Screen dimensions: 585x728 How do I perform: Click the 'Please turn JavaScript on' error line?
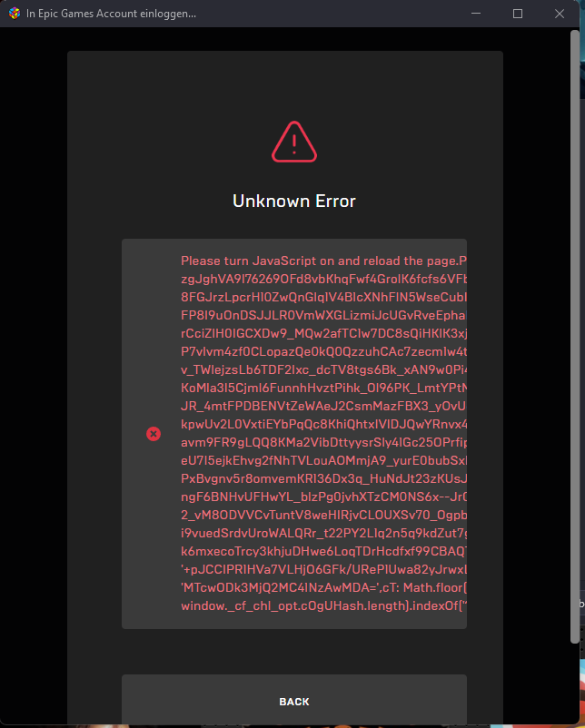point(324,261)
